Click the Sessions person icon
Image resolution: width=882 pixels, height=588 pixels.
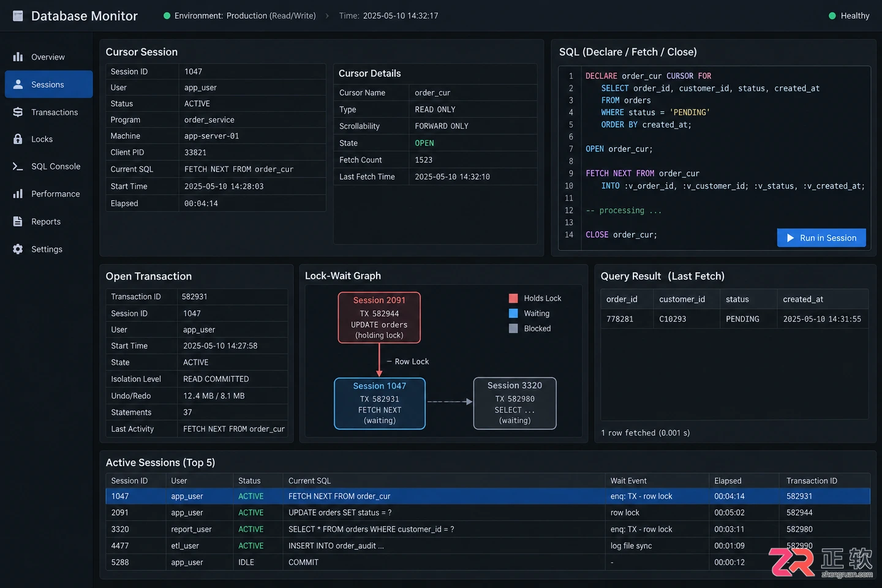tap(18, 84)
